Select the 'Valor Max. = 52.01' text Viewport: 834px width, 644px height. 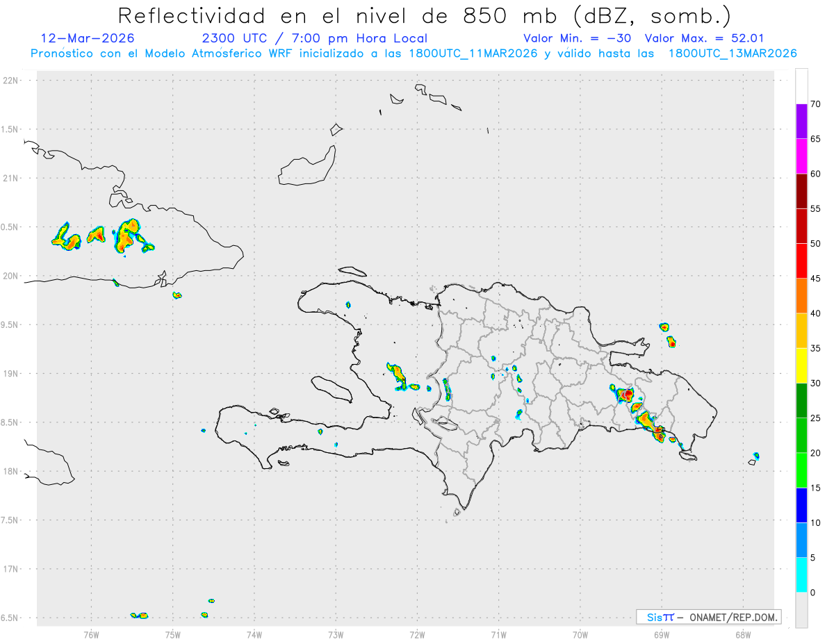[704, 38]
